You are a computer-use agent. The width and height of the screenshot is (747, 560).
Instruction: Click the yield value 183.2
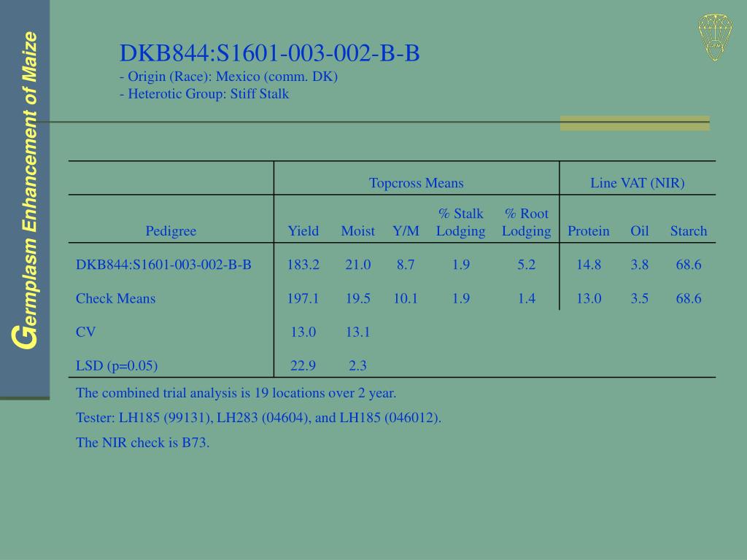[303, 265]
